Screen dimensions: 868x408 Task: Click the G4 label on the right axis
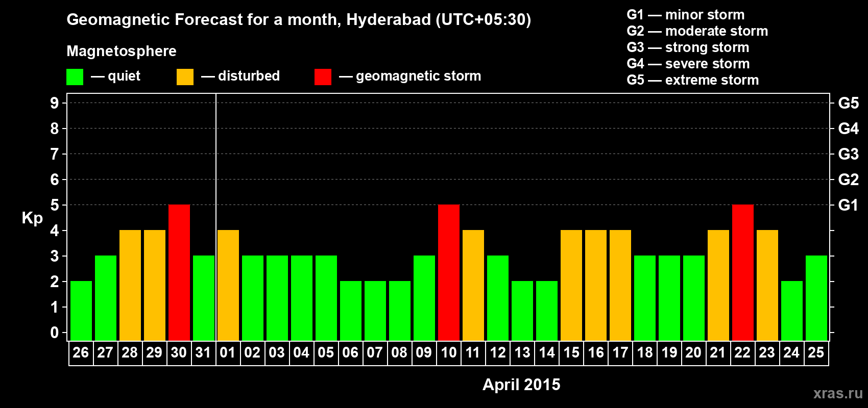click(x=849, y=129)
